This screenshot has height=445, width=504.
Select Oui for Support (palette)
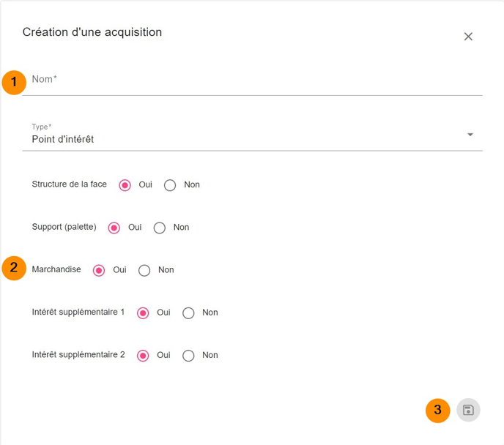[114, 228]
